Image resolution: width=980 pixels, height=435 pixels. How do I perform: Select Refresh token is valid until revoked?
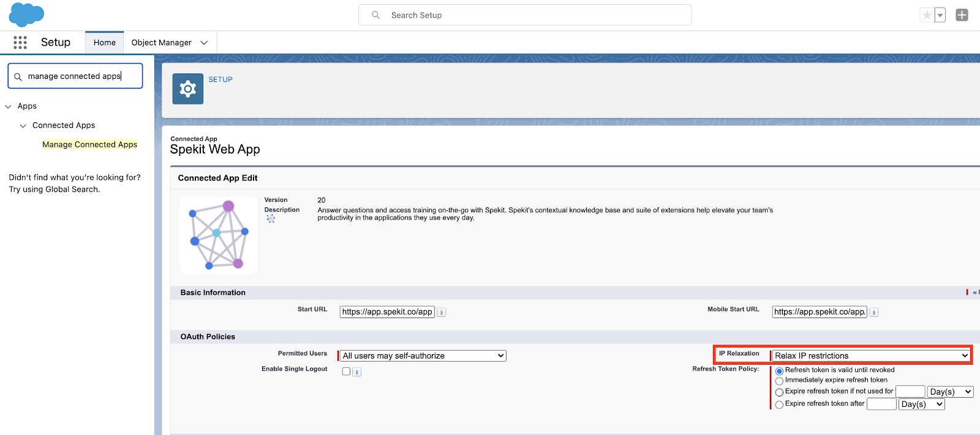[780, 371]
